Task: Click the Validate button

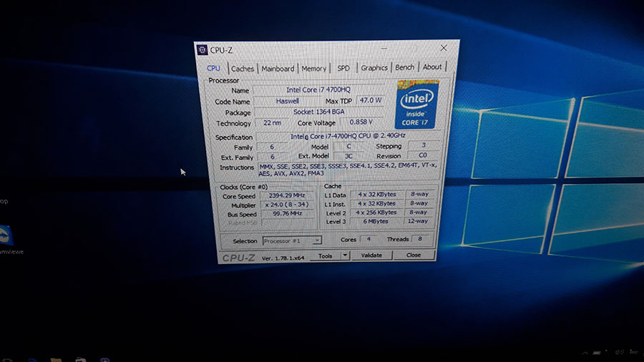Action: tap(371, 255)
